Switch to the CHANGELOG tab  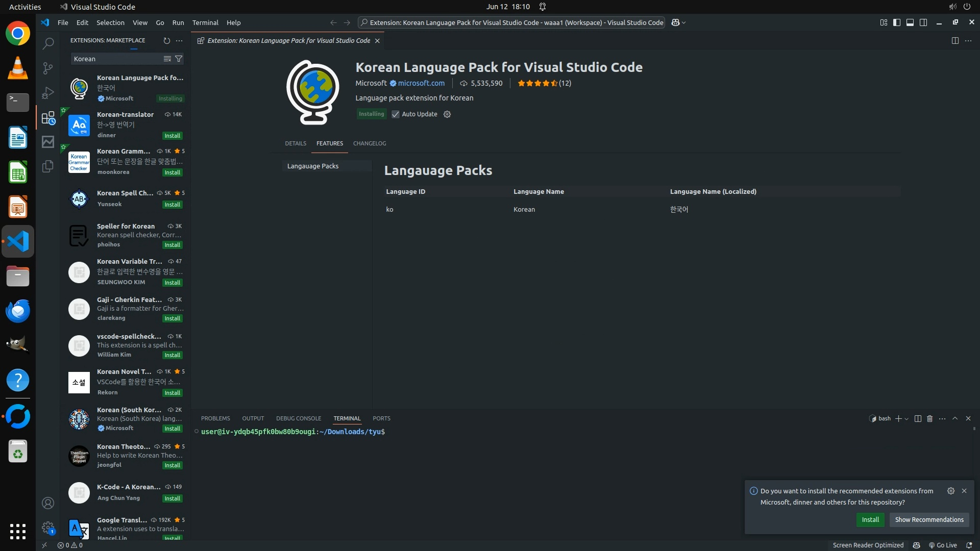[x=370, y=143]
